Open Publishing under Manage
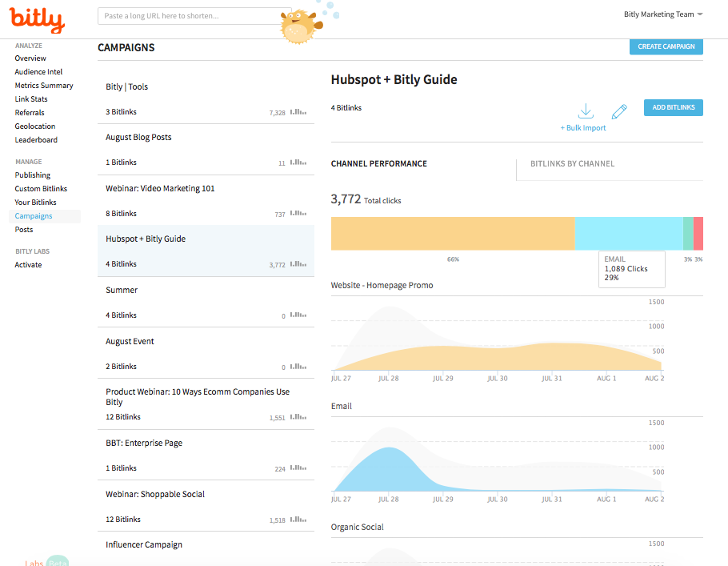The image size is (728, 566). (33, 175)
